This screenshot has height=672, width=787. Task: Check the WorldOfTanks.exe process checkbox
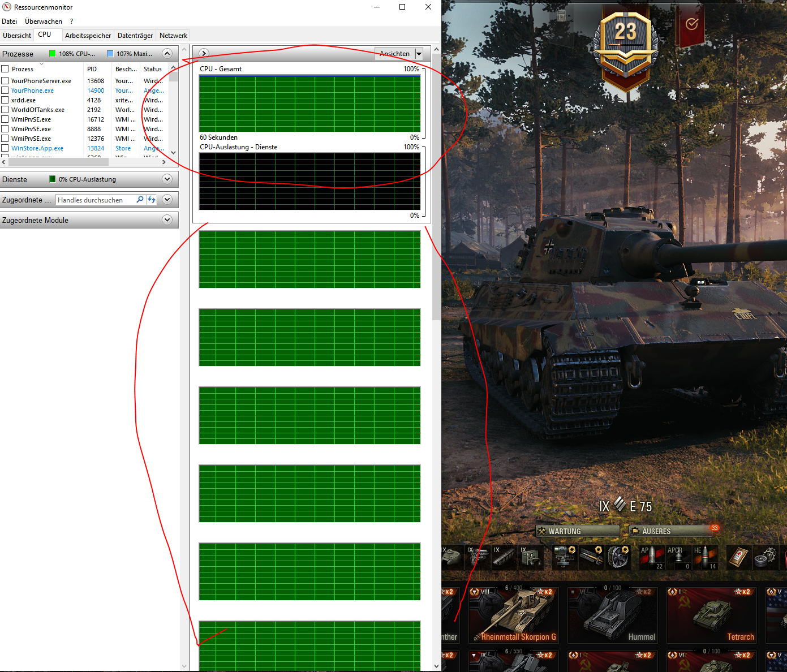pyautogui.click(x=5, y=110)
